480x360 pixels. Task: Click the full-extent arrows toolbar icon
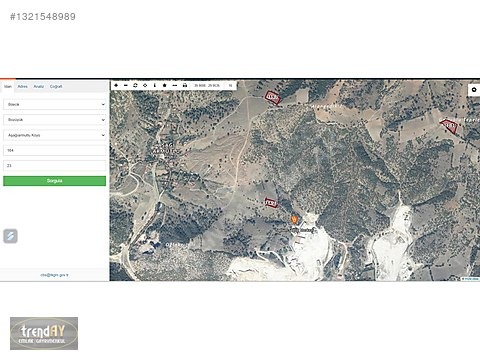coord(135,85)
